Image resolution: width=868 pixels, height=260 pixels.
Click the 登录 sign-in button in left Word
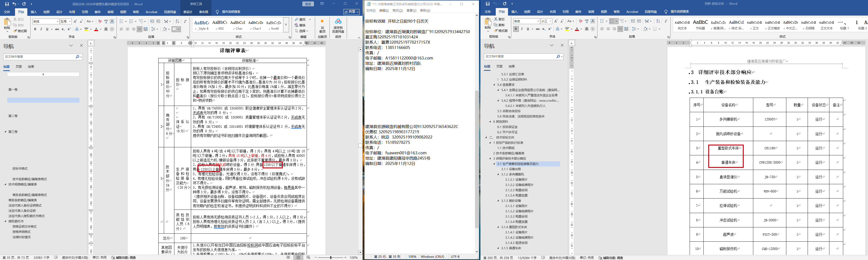coord(308,4)
